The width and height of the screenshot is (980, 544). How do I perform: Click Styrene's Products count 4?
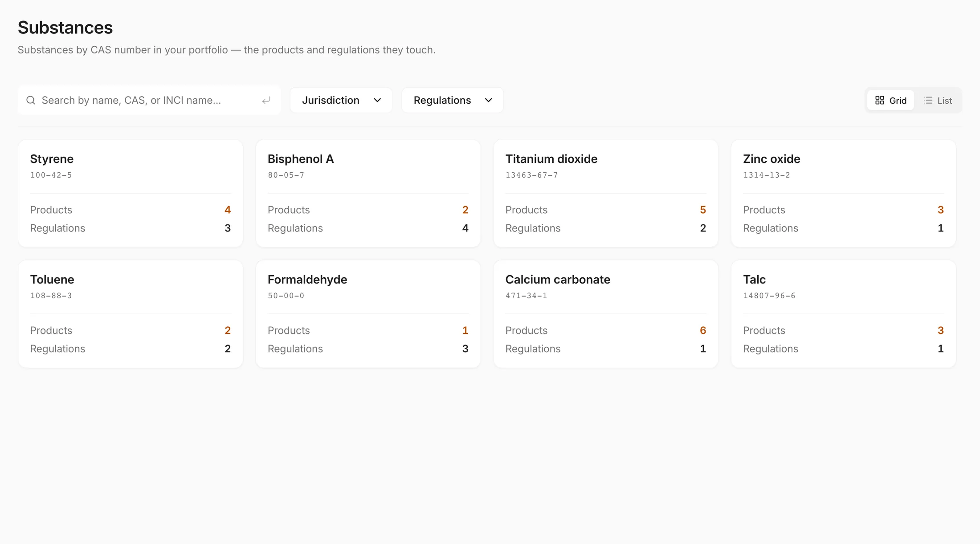[228, 210]
